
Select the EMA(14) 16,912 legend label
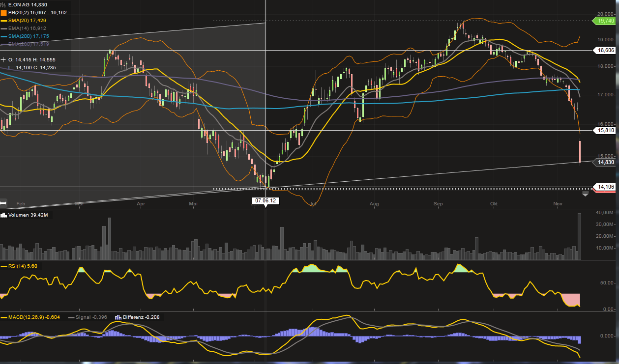[x=27, y=28]
